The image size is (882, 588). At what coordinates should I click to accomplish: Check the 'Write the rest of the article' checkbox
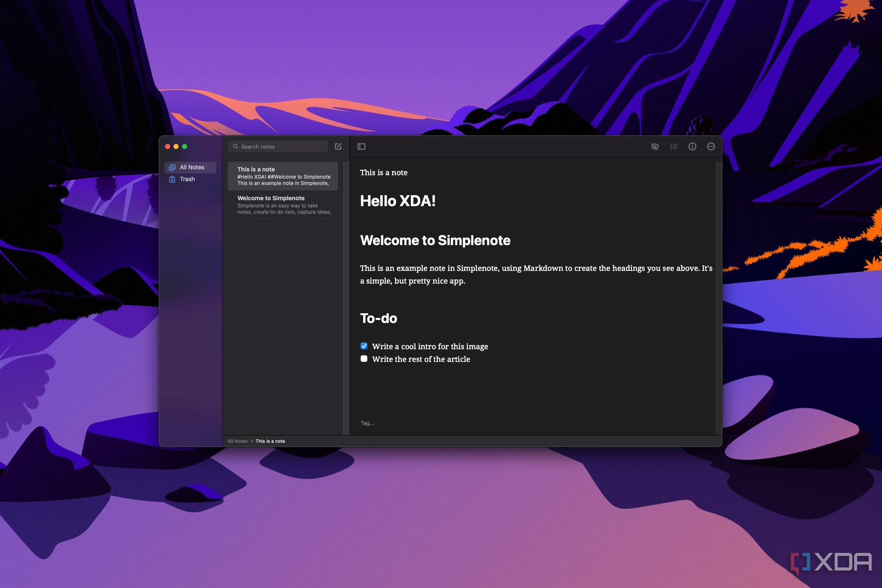click(364, 358)
